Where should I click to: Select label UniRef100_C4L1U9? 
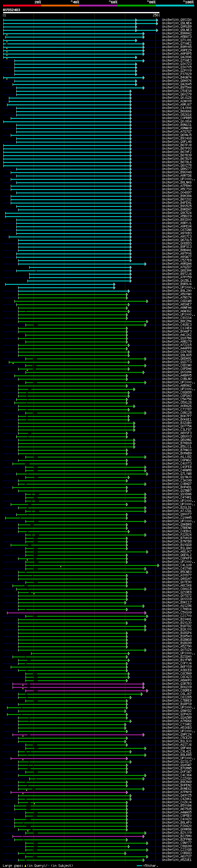(177, 565)
